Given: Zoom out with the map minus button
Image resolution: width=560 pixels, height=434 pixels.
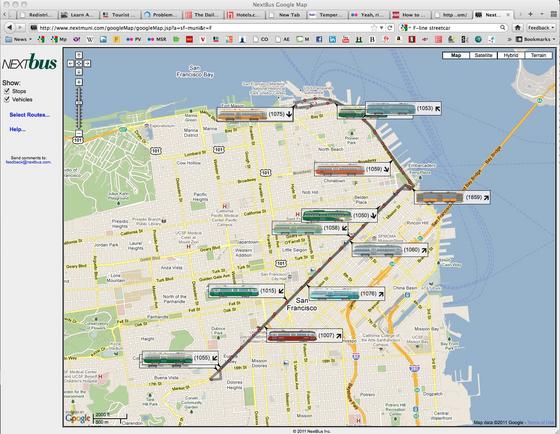Looking at the screenshot, I should point(79,133).
